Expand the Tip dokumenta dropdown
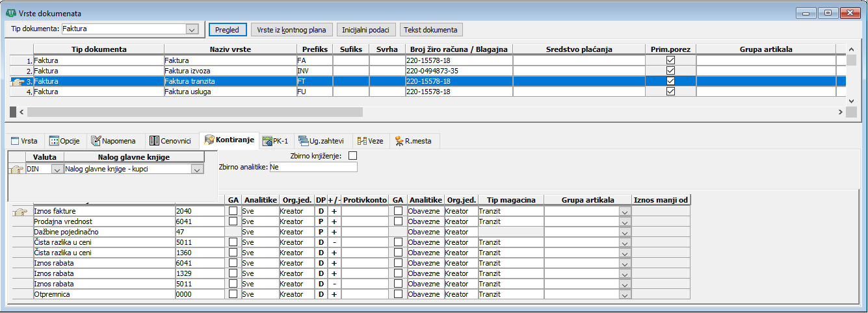The height and width of the screenshot is (313, 868). (x=191, y=29)
